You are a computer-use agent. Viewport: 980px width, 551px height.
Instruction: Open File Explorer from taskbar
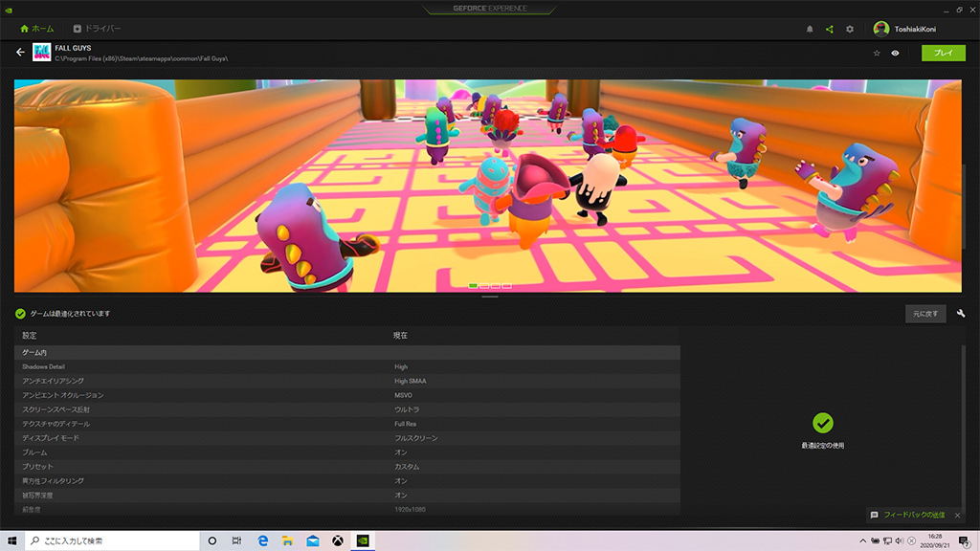click(287, 541)
